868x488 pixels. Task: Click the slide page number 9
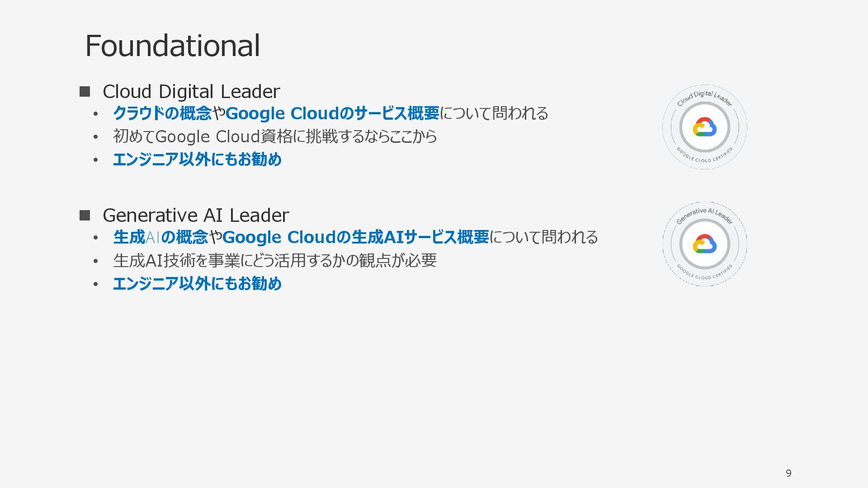point(788,473)
